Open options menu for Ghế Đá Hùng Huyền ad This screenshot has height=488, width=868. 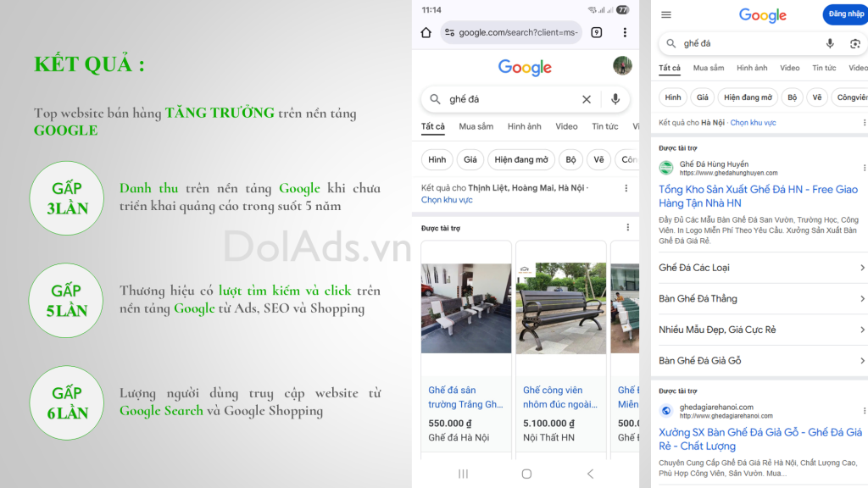(864, 168)
